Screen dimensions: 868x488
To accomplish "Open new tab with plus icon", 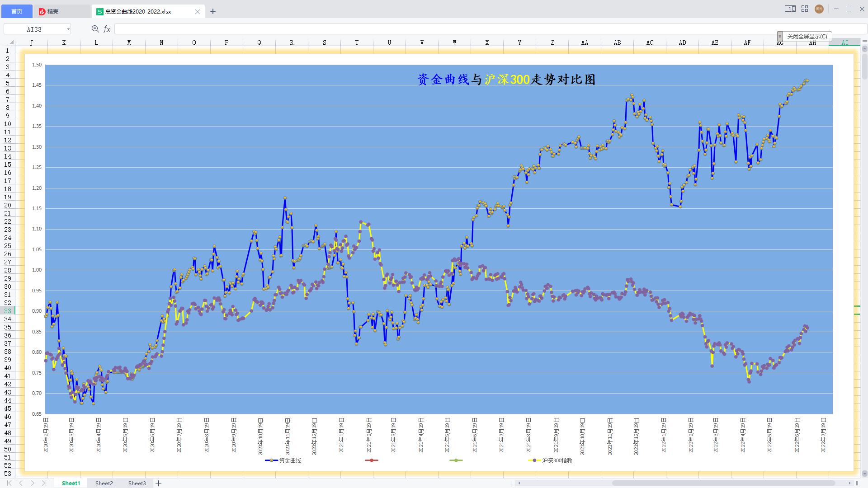I will tap(213, 11).
